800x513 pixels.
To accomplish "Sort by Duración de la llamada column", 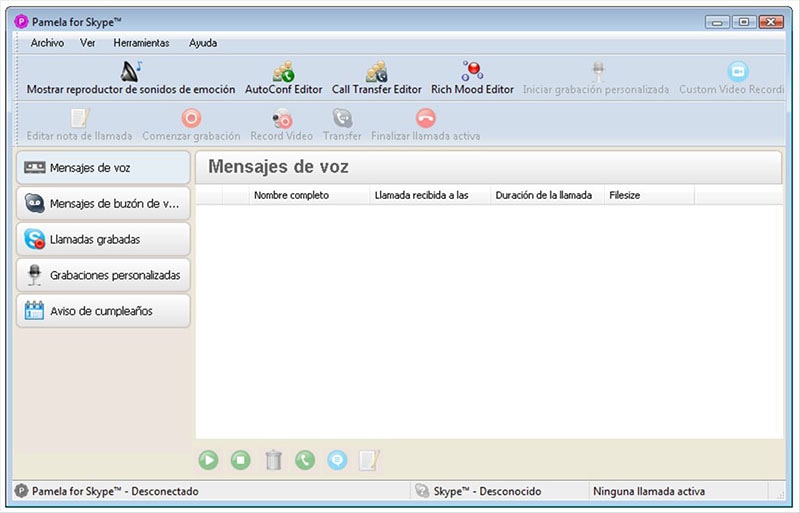I will coord(547,196).
